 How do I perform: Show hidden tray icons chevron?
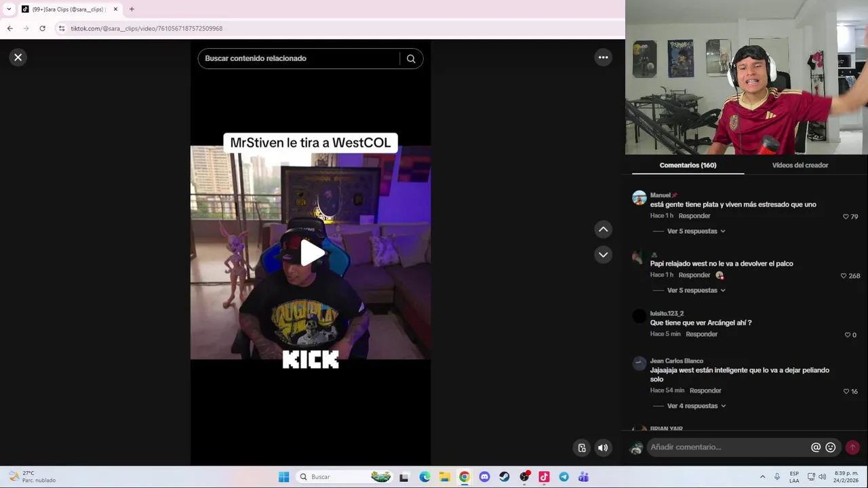762,477
